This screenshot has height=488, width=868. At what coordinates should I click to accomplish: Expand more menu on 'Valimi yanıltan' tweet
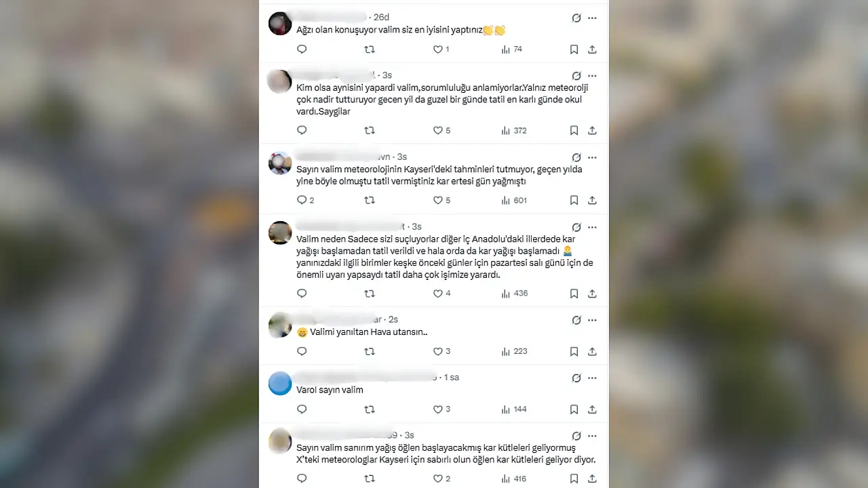[592, 320]
